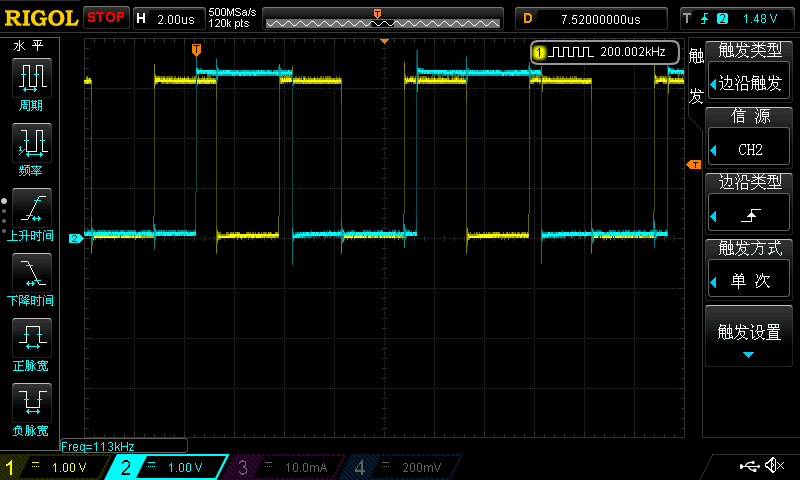Screen dimensions: 800x480
Task: Click the orange trigger position marker above waveform
Action: (196, 49)
